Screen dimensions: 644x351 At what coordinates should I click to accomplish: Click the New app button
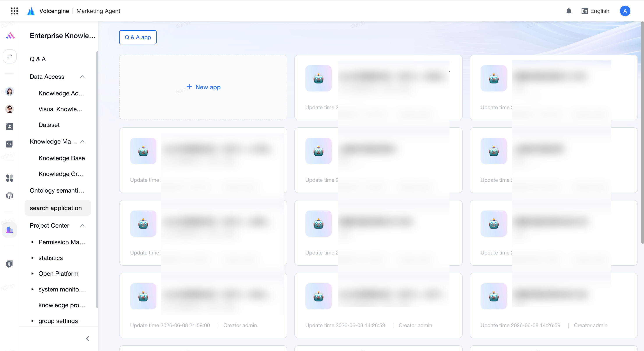point(203,87)
